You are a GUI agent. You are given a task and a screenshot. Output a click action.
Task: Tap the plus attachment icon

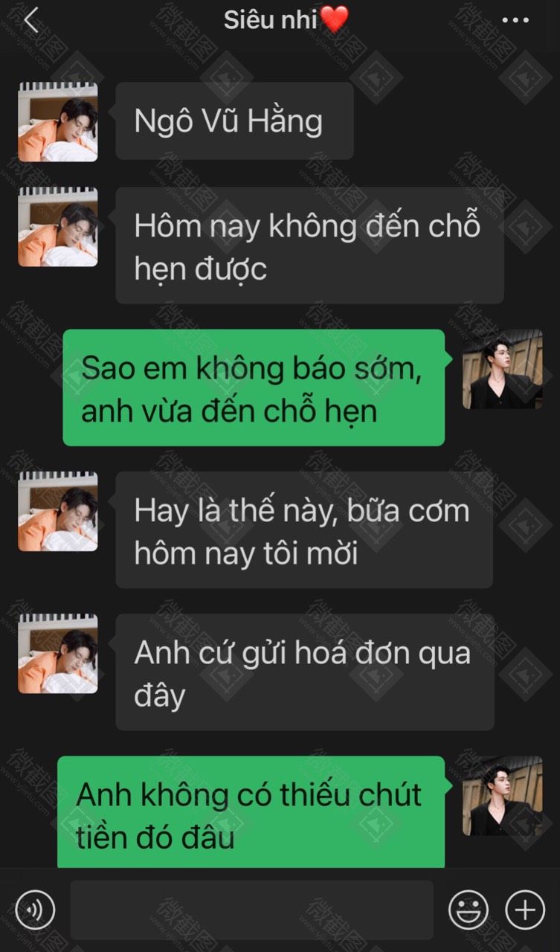click(525, 909)
